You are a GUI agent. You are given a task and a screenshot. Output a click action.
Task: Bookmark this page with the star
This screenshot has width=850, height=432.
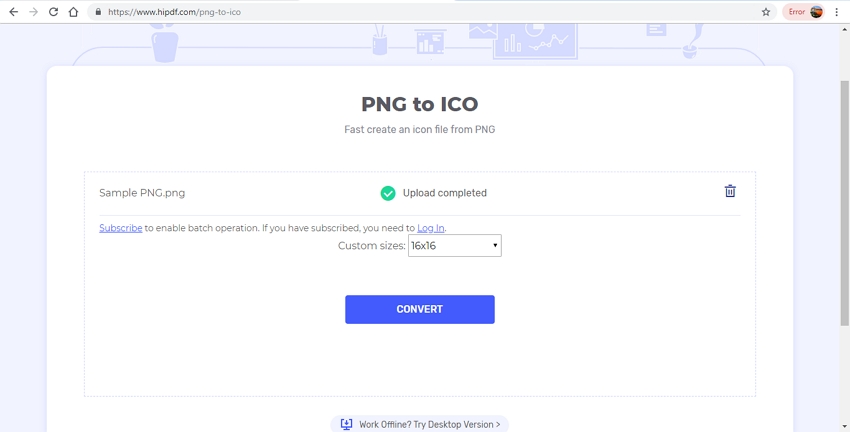(x=766, y=12)
